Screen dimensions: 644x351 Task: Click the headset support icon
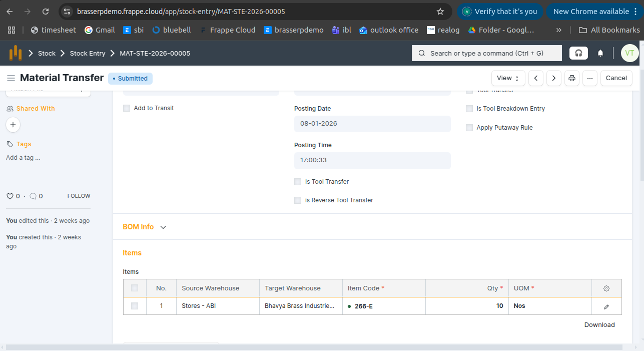(x=578, y=53)
